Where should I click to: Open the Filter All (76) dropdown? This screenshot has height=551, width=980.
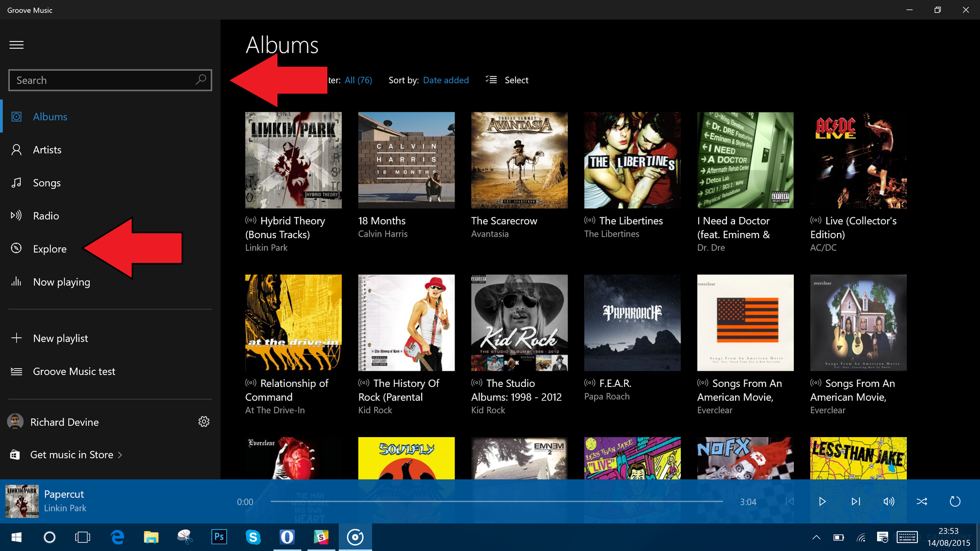coord(358,80)
